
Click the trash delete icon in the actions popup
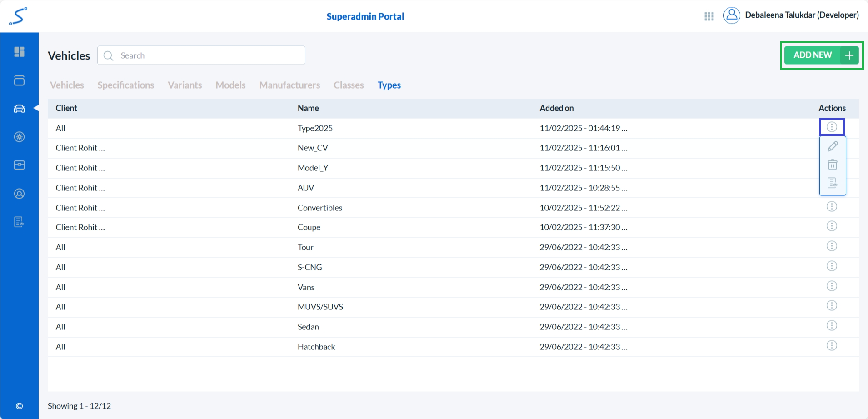[x=832, y=165]
